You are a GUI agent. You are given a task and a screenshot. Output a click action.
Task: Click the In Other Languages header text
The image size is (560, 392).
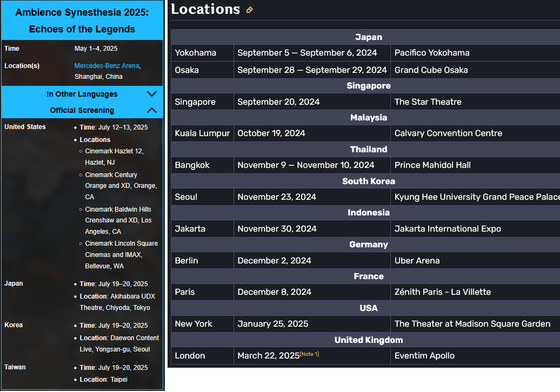82,94
